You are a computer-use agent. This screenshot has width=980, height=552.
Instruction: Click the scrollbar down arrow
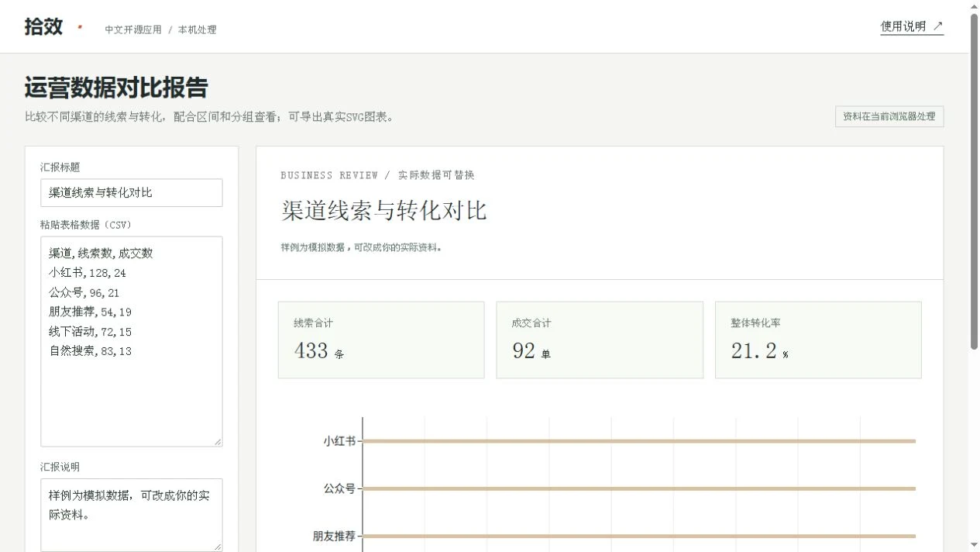pos(974,546)
